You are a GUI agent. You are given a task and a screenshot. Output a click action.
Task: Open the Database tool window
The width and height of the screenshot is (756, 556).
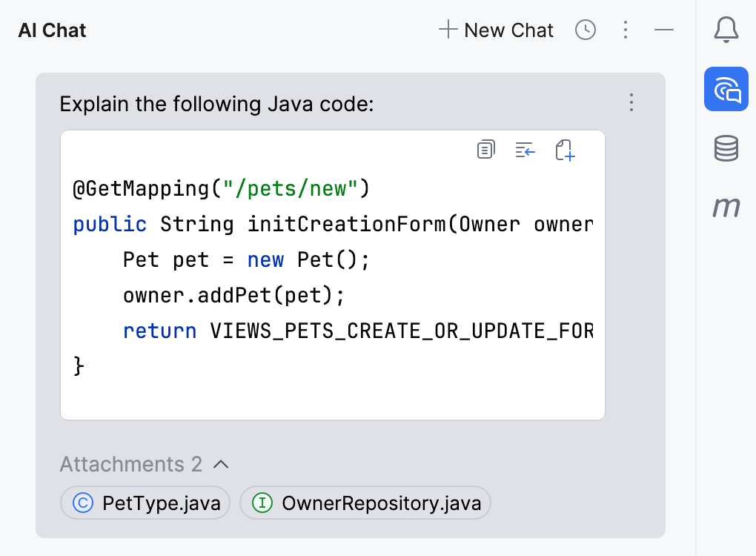tap(726, 148)
